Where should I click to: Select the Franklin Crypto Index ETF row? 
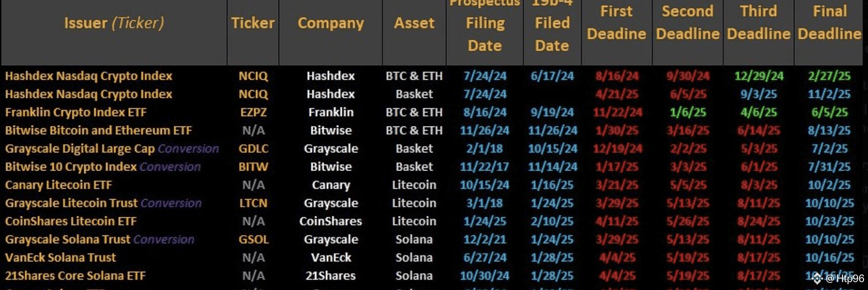(432, 112)
